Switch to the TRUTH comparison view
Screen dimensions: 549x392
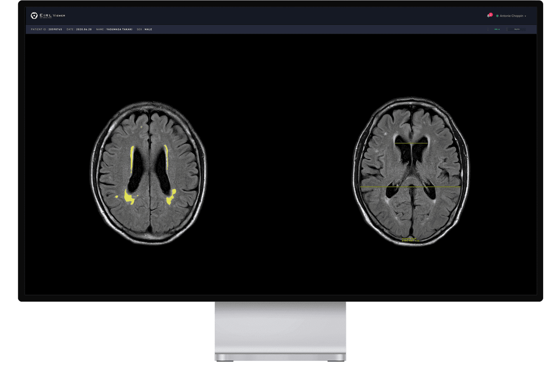pyautogui.click(x=517, y=29)
